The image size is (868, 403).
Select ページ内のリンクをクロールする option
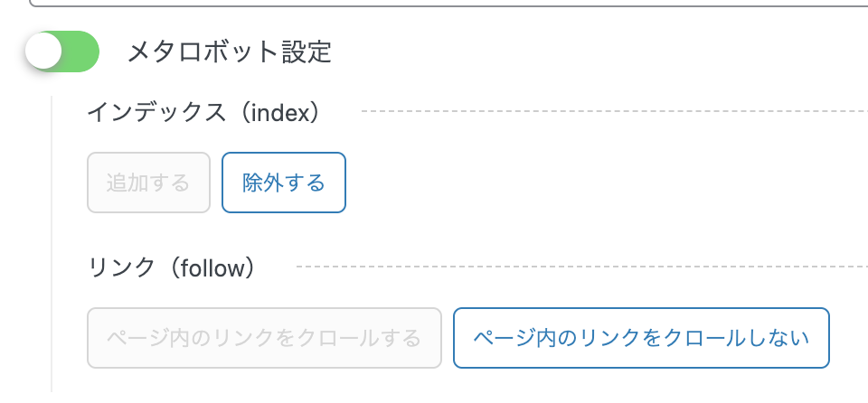(264, 338)
